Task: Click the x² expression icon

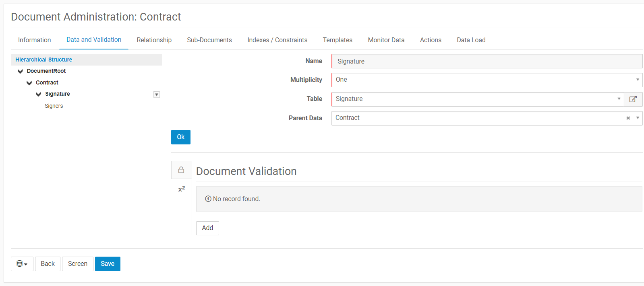Action: 181,189
